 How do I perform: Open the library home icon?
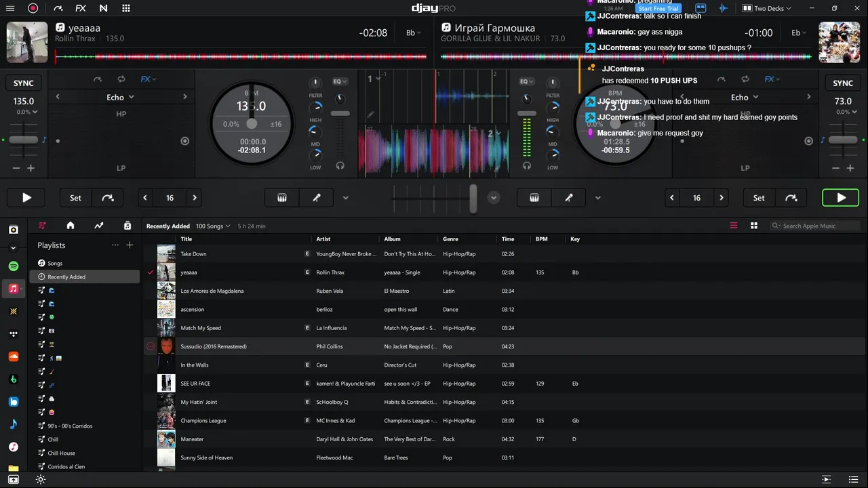70,226
